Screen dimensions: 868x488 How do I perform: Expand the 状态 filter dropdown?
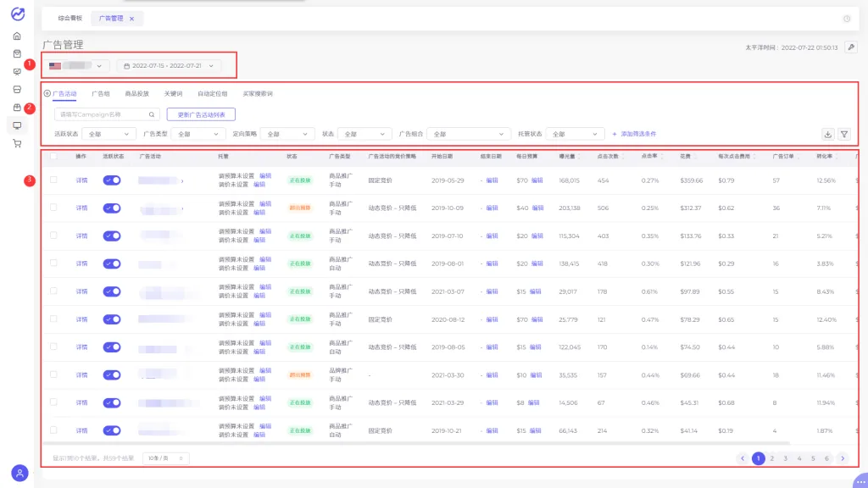[364, 134]
